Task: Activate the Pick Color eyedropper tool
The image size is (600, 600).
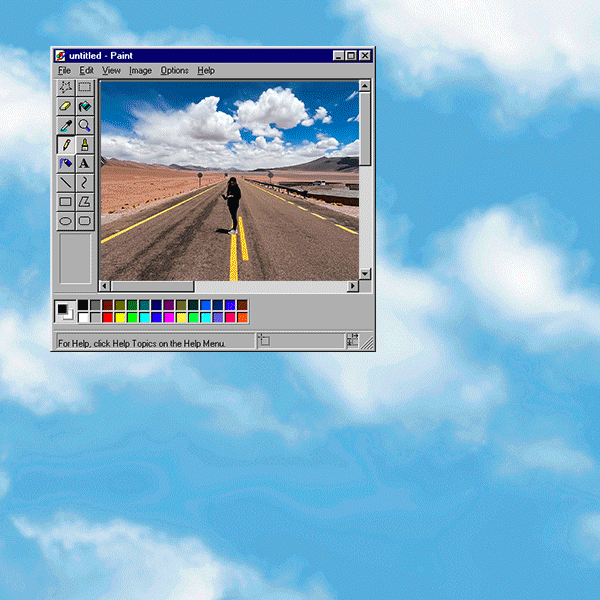Action: click(65, 126)
